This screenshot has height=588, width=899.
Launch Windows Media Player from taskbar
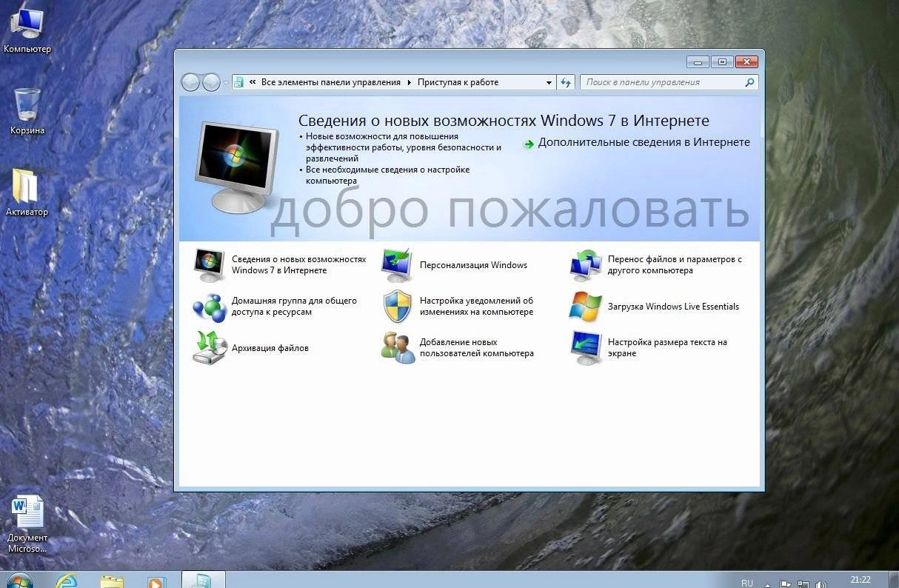pyautogui.click(x=156, y=581)
